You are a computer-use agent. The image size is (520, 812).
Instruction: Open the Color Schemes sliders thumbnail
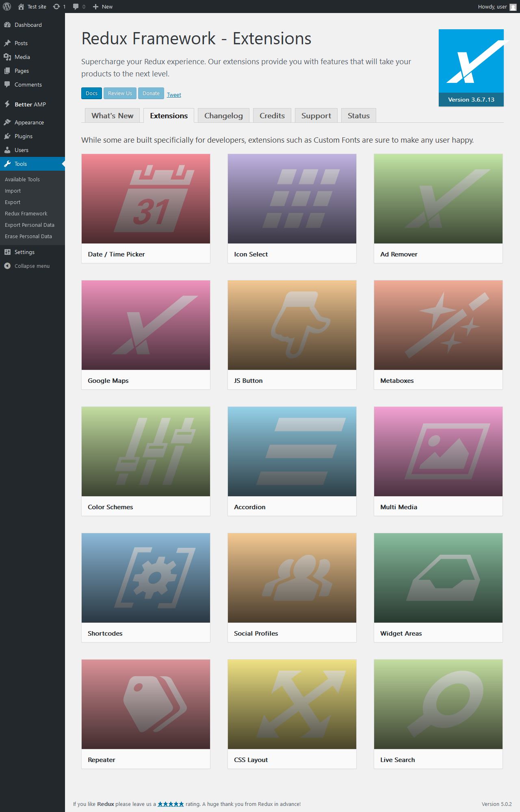coord(146,452)
